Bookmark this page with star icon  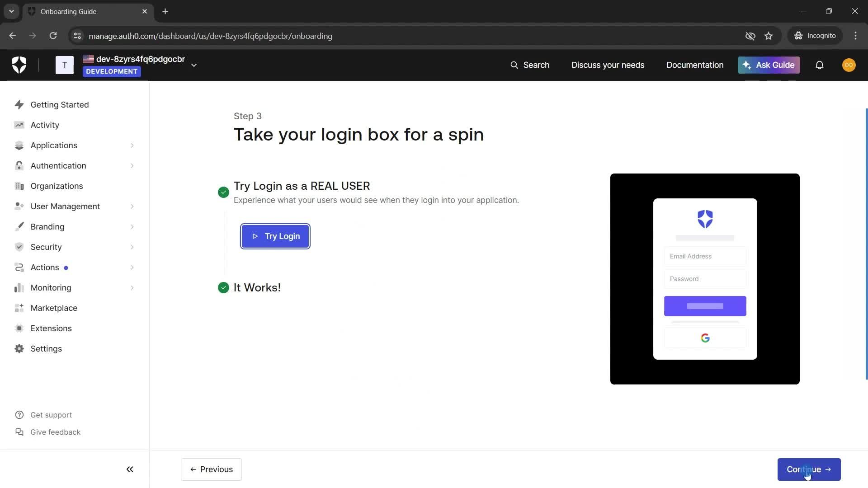point(769,36)
